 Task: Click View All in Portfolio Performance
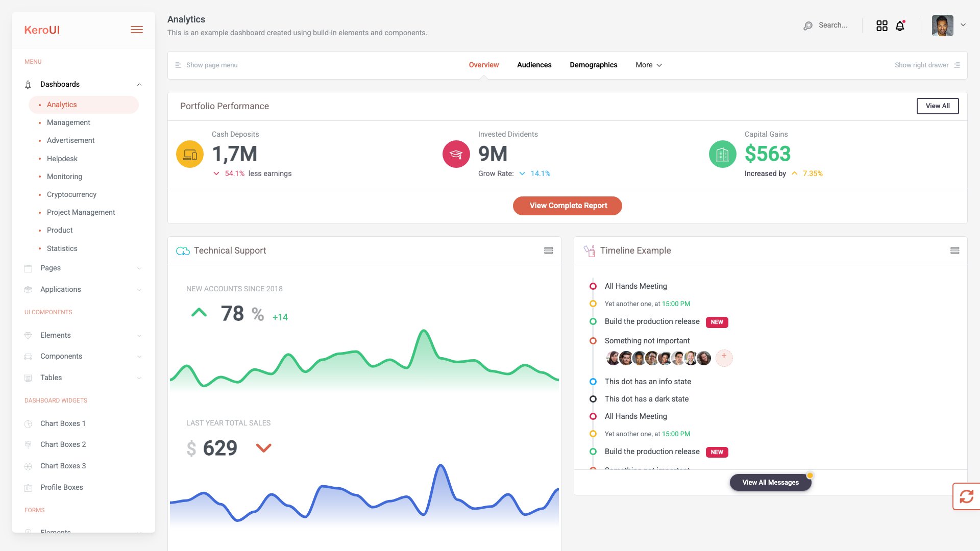(937, 106)
